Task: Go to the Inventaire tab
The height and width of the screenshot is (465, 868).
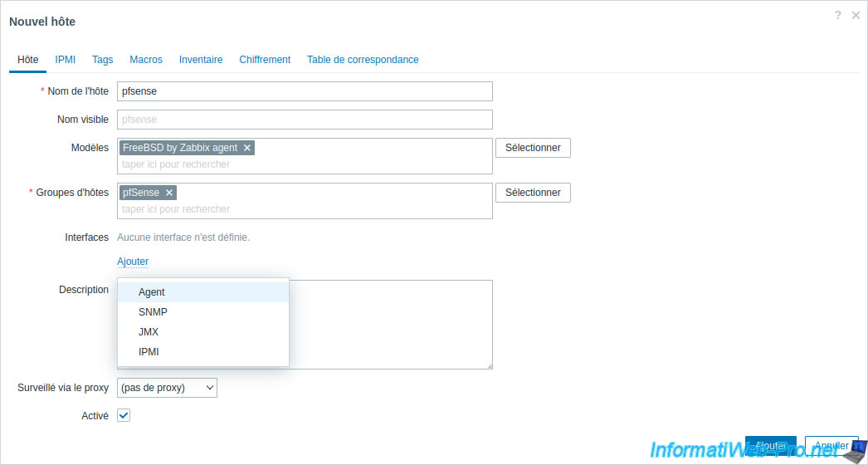Action: tap(201, 60)
